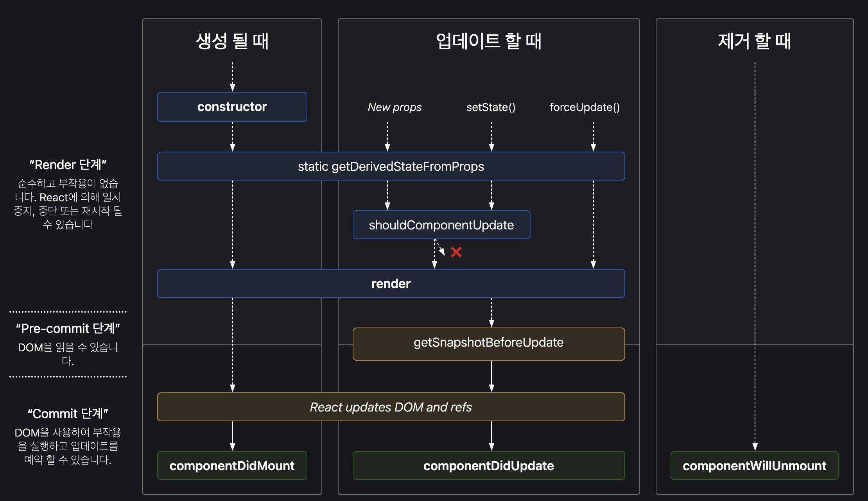Click the New props label
Screen dimensions: 868x501
coord(395,107)
